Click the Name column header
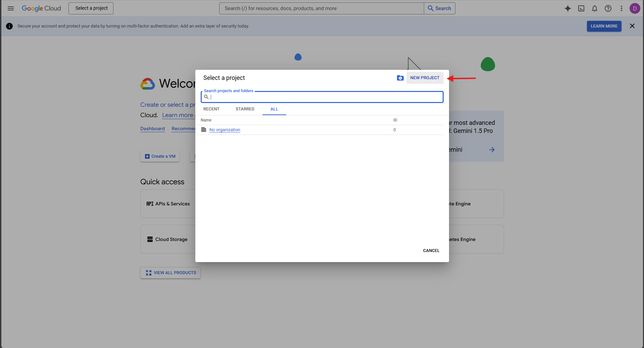 click(206, 120)
